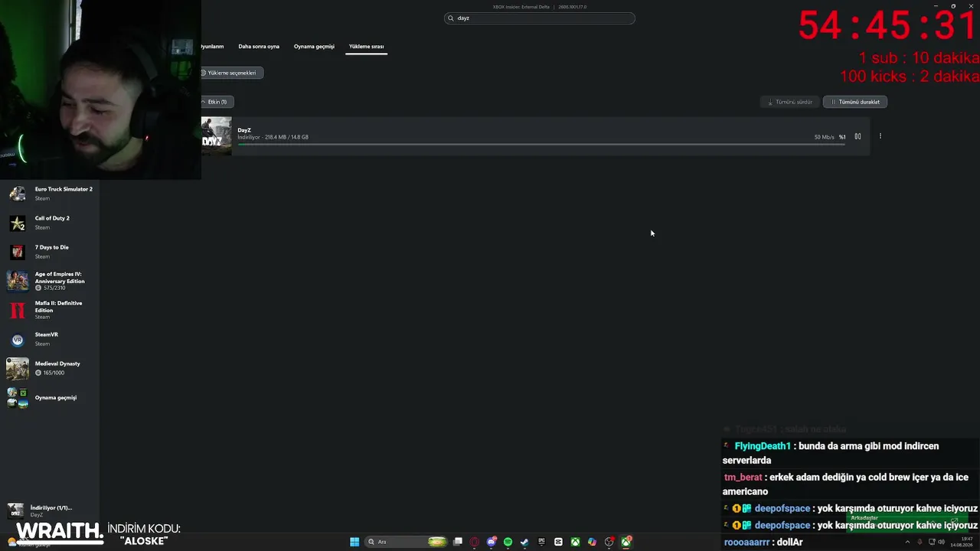Click the Oynama geçmişi label in sidebar
The height and width of the screenshot is (551, 980).
pyautogui.click(x=56, y=398)
